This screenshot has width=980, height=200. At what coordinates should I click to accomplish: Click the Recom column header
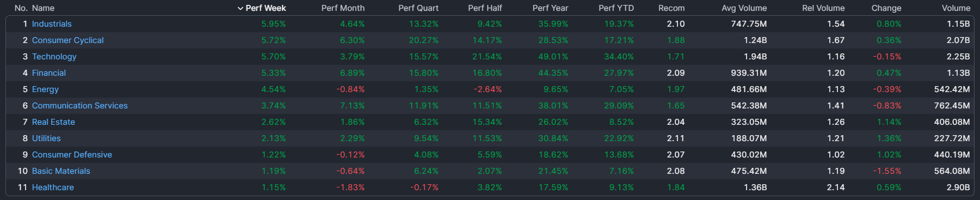click(x=671, y=8)
